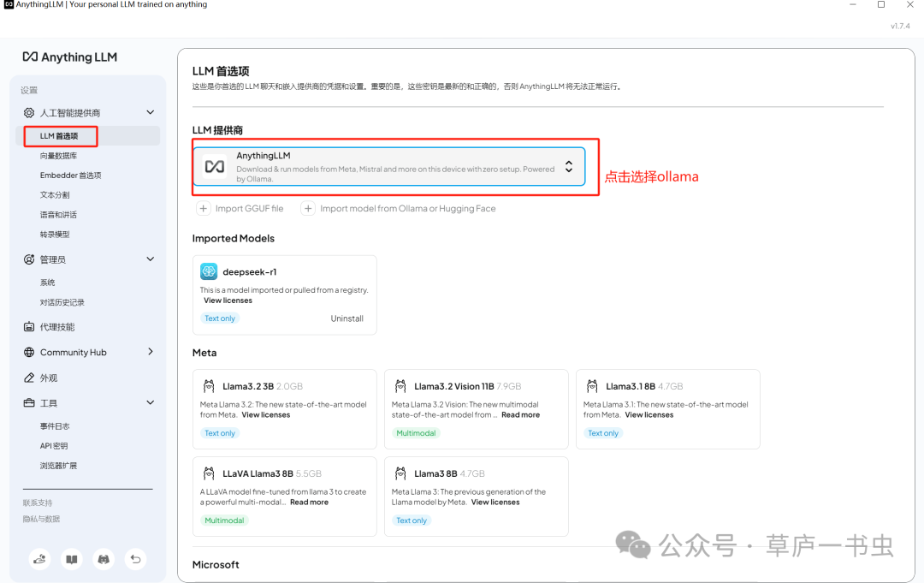Collapse the 管理员 section chevron
The height and width of the screenshot is (583, 924).
coord(151,259)
